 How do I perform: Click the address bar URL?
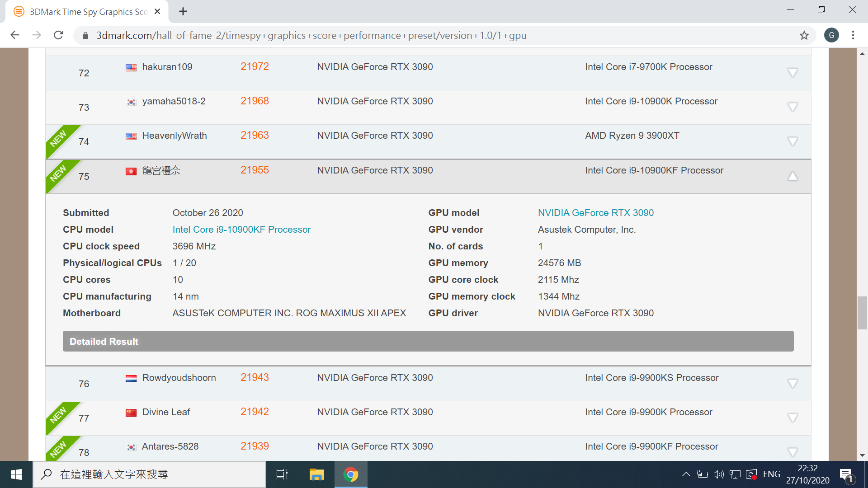(x=311, y=35)
